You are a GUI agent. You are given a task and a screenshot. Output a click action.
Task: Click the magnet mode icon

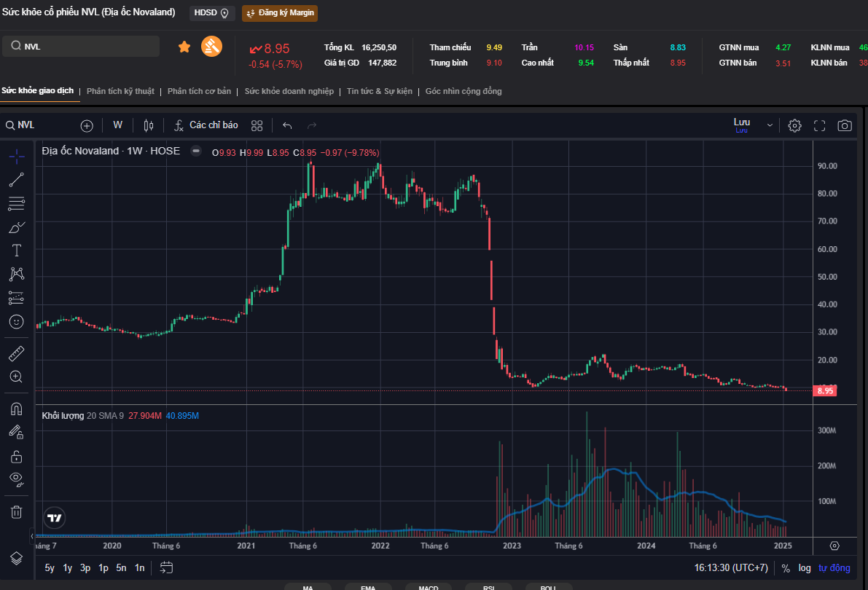(16, 409)
